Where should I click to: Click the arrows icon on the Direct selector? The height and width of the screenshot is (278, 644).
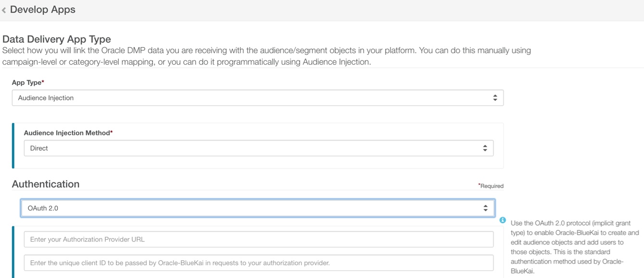point(485,148)
